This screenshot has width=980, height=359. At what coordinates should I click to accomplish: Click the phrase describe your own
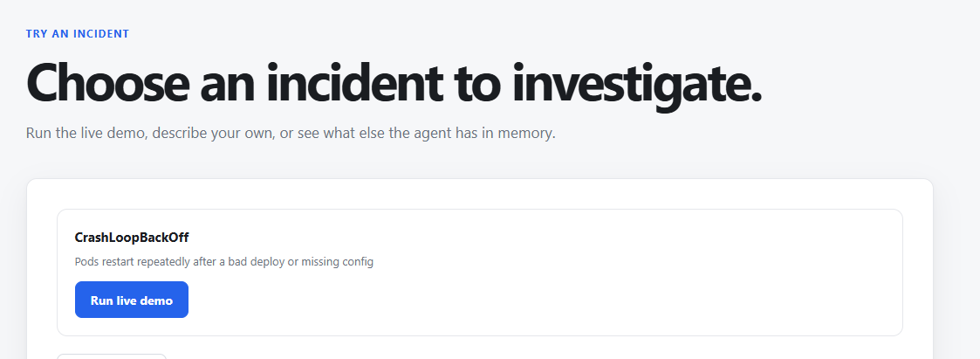click(x=213, y=134)
